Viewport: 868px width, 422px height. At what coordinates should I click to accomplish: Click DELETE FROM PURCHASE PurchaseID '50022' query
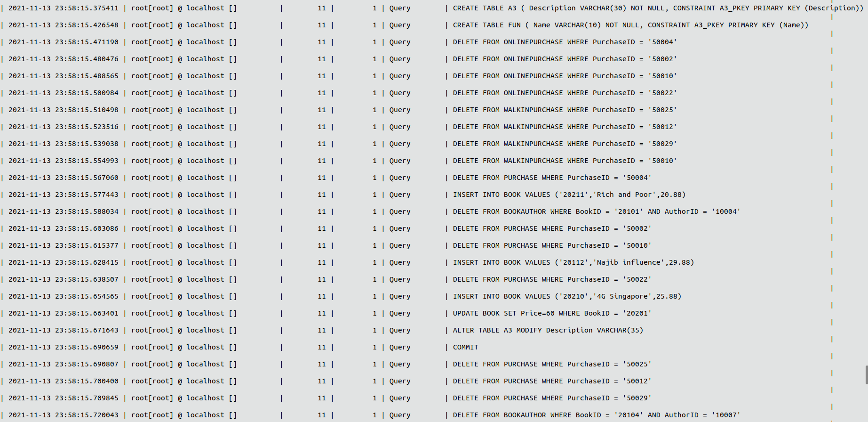tap(552, 279)
